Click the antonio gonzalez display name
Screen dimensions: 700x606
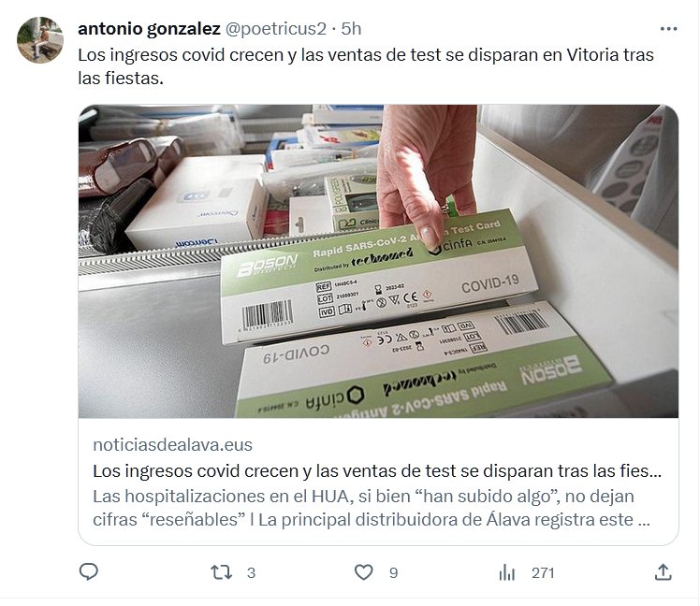click(149, 29)
